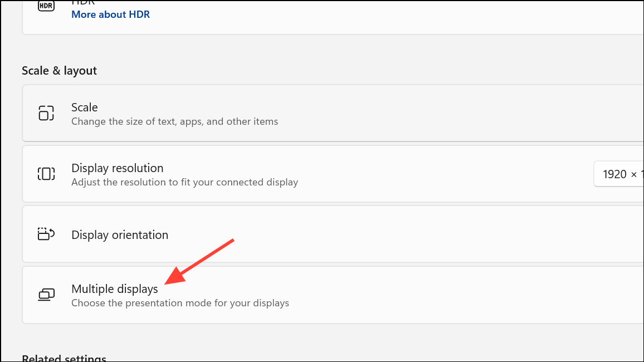Expand the Multiple displays section title
This screenshot has height=362, width=644.
click(115, 289)
